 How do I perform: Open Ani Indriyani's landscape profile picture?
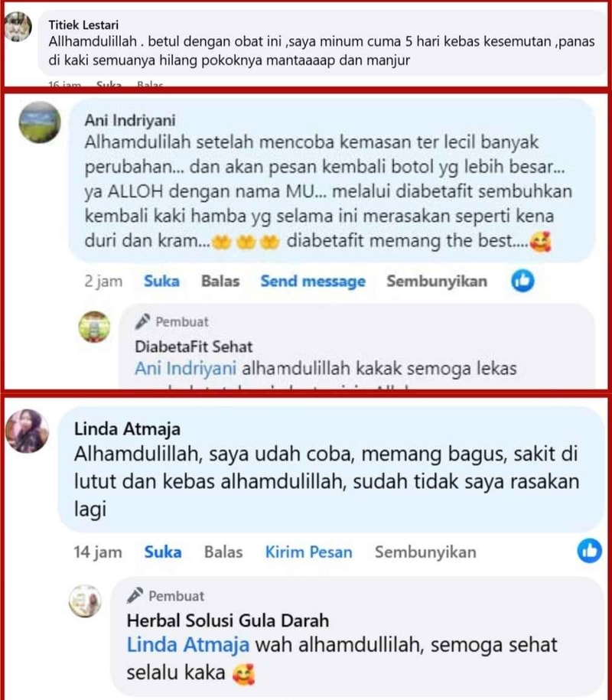pos(40,122)
